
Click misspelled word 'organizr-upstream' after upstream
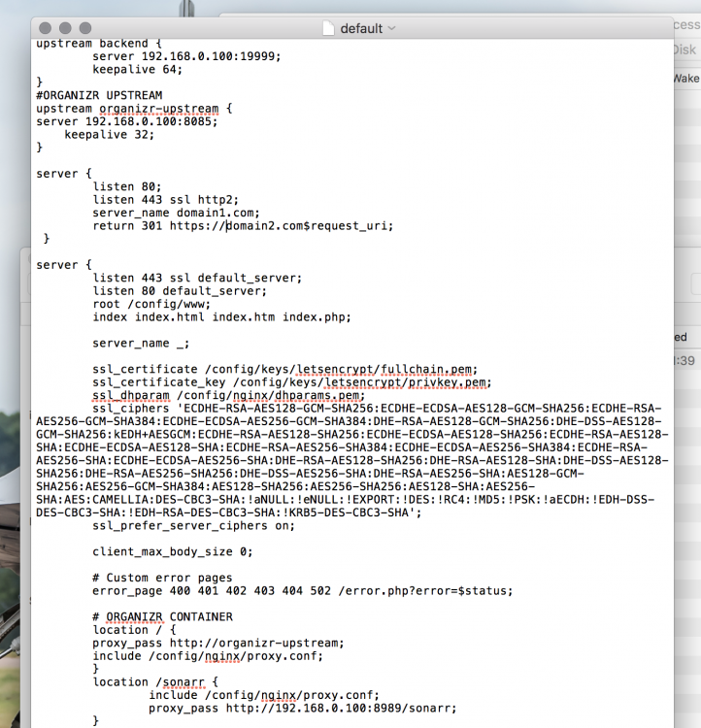coord(158,108)
